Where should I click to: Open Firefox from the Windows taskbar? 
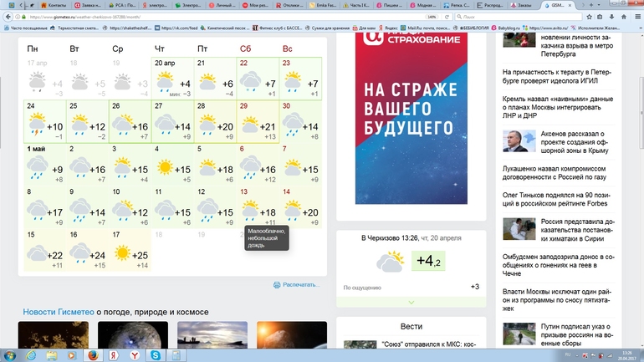pyautogui.click(x=92, y=354)
